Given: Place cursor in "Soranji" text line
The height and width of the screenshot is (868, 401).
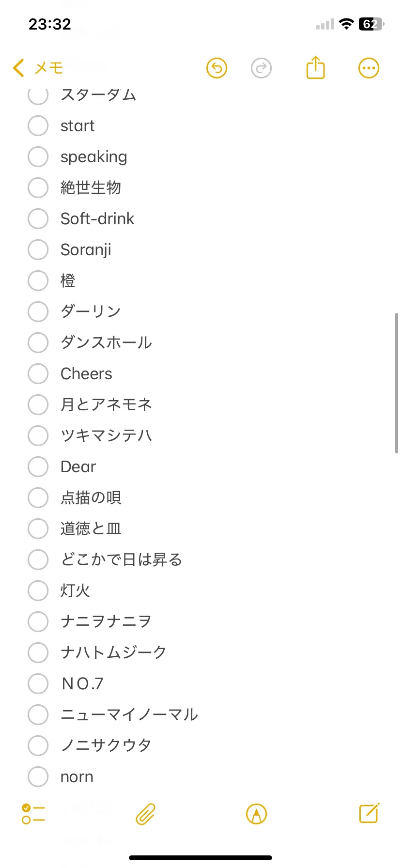Looking at the screenshot, I should click(86, 250).
